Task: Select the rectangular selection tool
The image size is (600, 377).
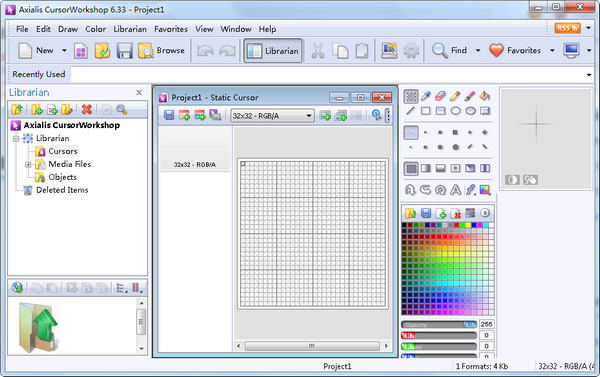Action: pyautogui.click(x=411, y=96)
